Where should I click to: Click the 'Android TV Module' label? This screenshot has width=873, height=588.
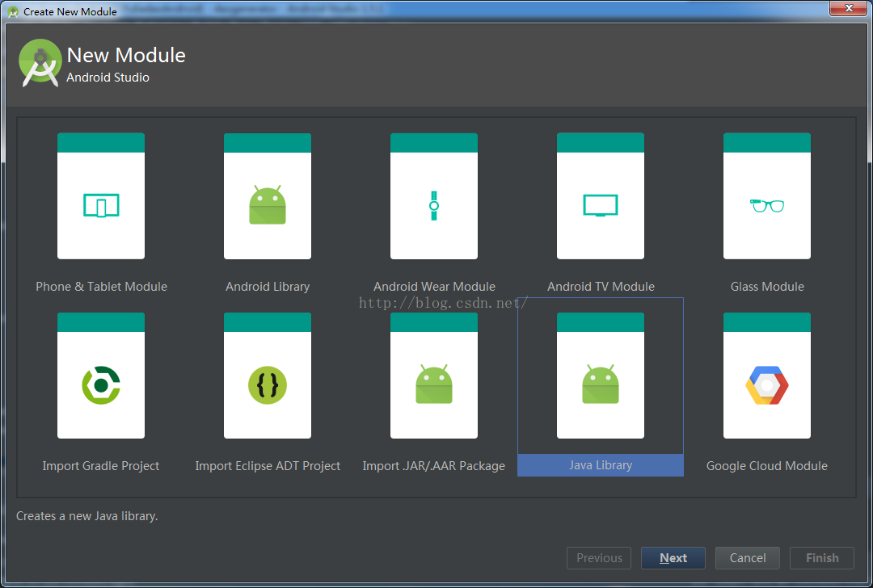coord(601,287)
